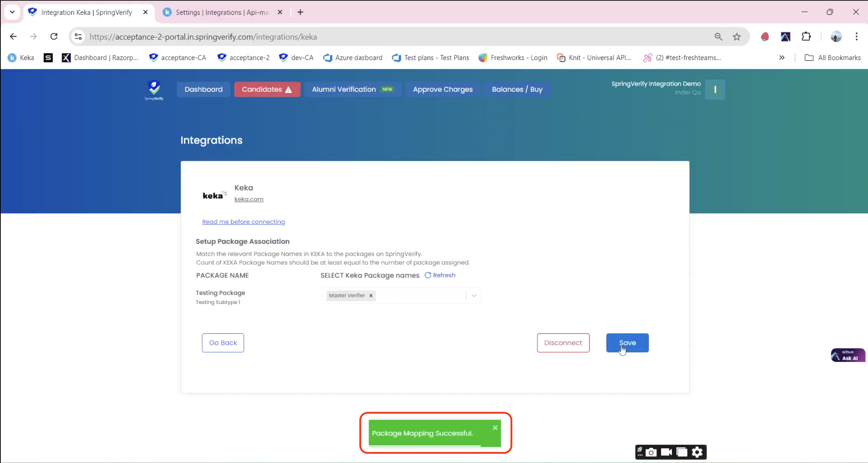
Task: Expand the Keka package names dropdown
Action: 474,296
